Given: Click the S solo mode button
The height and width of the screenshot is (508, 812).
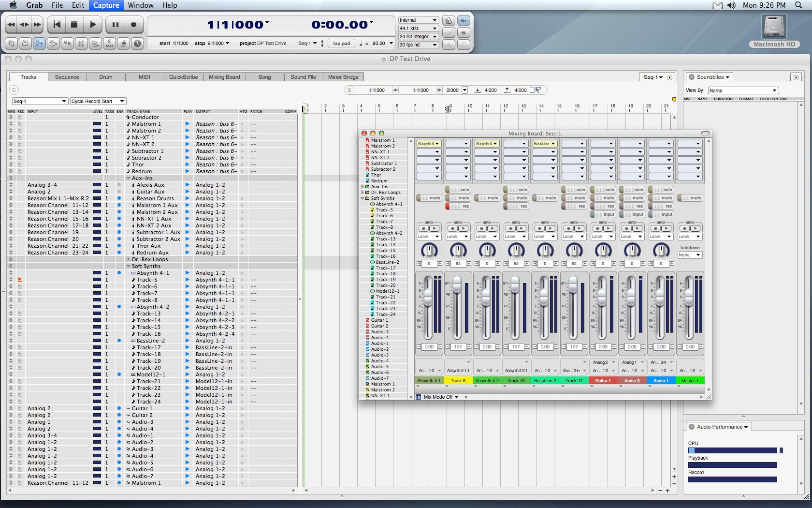Looking at the screenshot, I should [464, 32].
